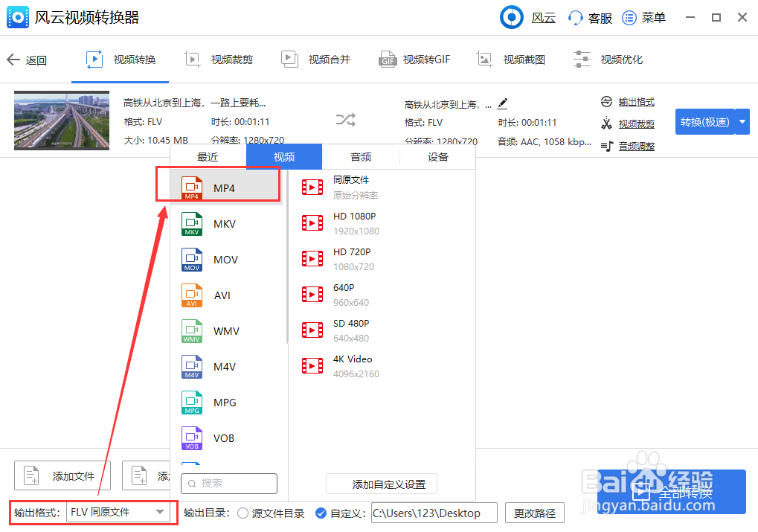The image size is (758, 532).
Task: Choose MKV format icon
Action: click(191, 224)
